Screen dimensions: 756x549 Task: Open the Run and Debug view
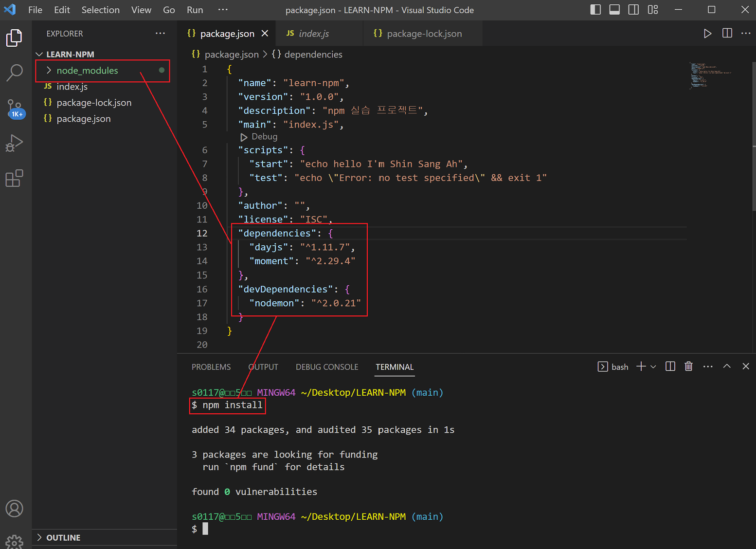(14, 143)
